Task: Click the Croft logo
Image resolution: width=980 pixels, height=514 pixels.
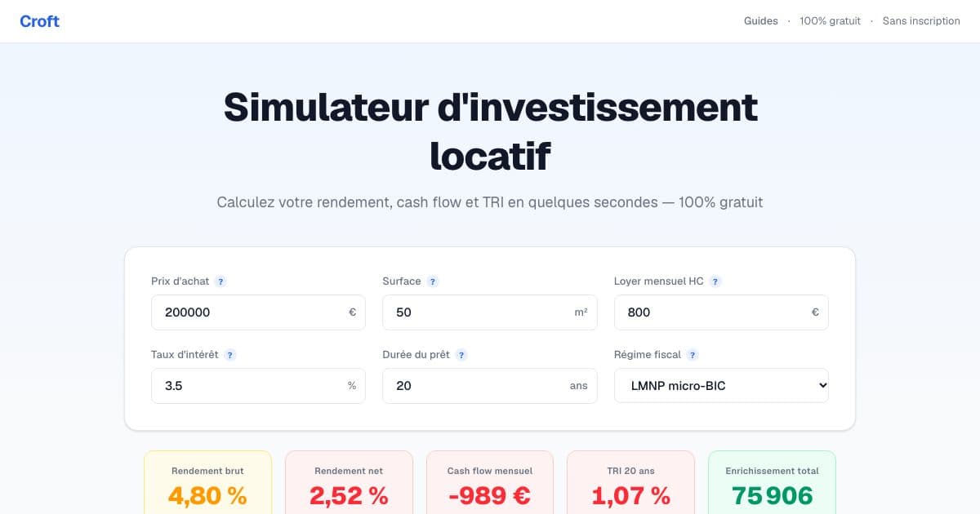Action: (x=40, y=21)
